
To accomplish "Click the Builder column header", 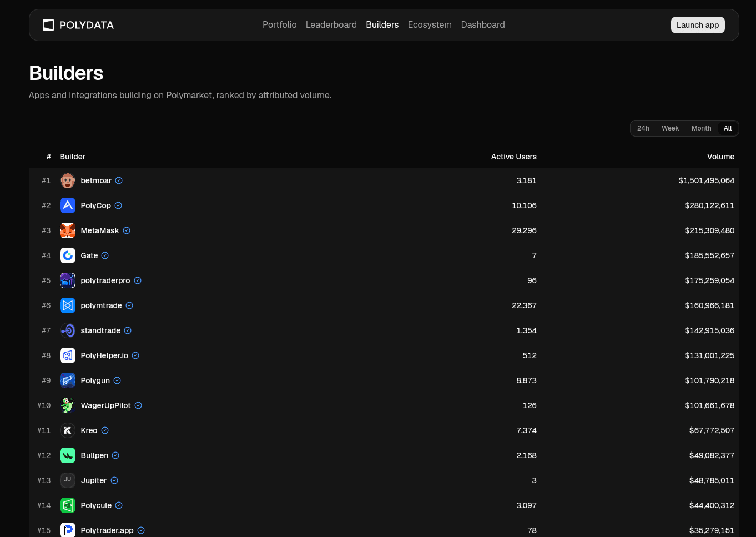I will (x=73, y=157).
